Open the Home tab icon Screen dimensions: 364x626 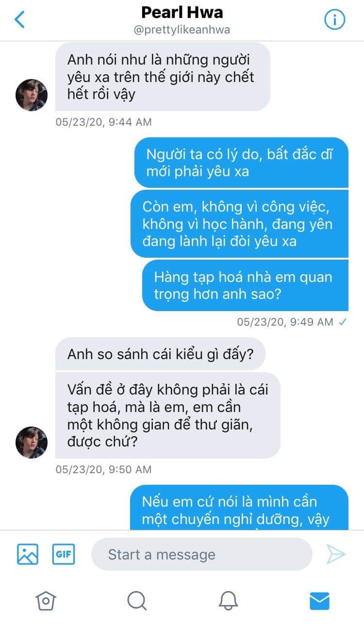[46, 601]
